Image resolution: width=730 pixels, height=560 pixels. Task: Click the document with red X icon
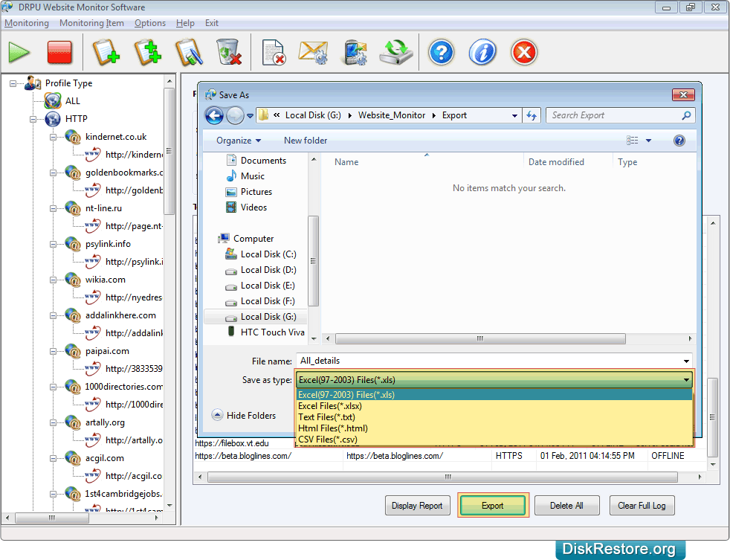click(274, 52)
